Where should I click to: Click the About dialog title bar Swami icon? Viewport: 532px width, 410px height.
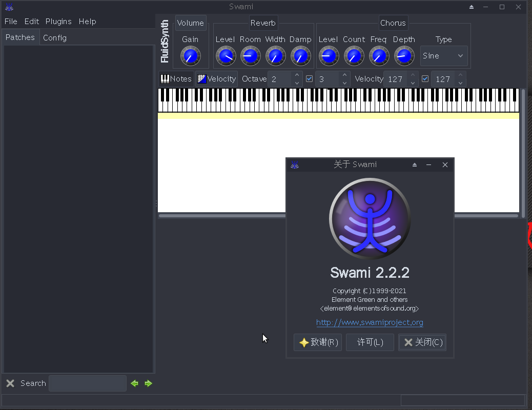point(295,165)
